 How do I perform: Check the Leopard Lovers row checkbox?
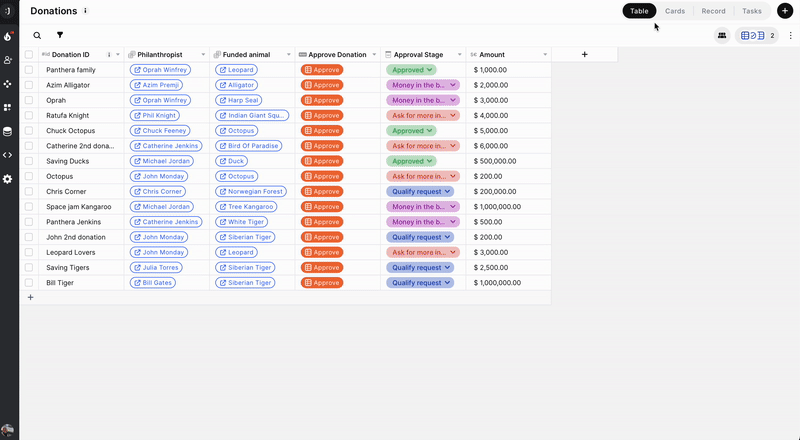tap(29, 253)
